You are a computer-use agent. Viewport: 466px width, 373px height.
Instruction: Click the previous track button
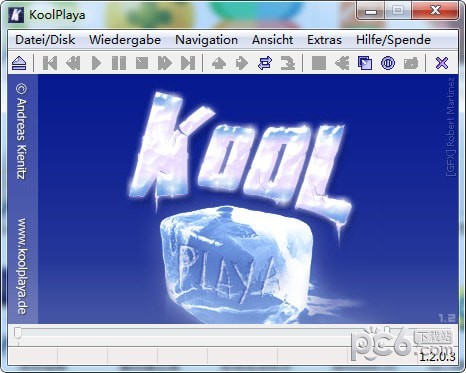pyautogui.click(x=50, y=63)
